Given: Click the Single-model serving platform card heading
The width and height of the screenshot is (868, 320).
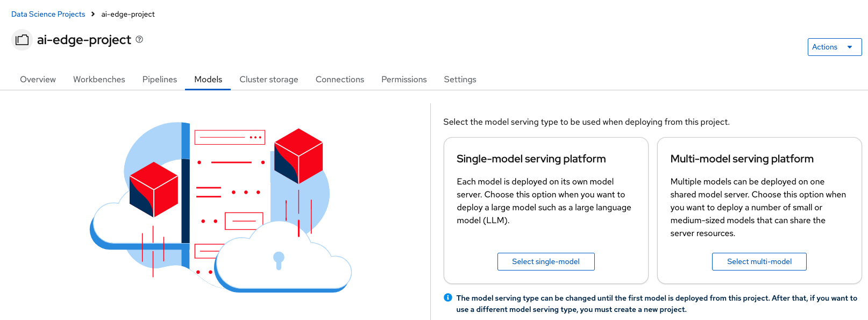Looking at the screenshot, I should (531, 159).
